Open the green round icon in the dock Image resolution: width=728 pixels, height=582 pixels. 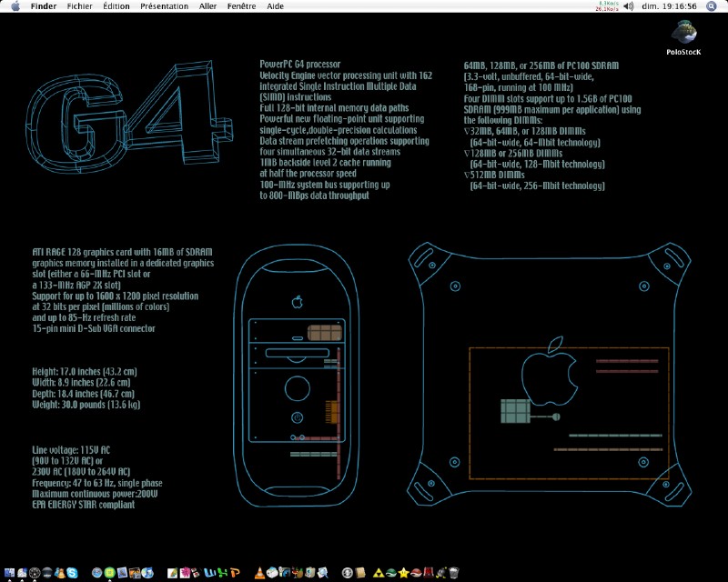(109, 573)
